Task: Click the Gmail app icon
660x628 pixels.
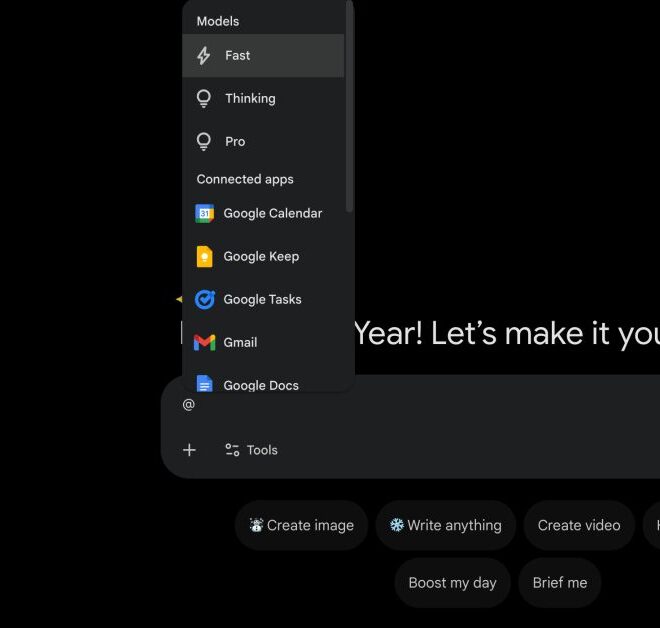Action: [x=205, y=342]
